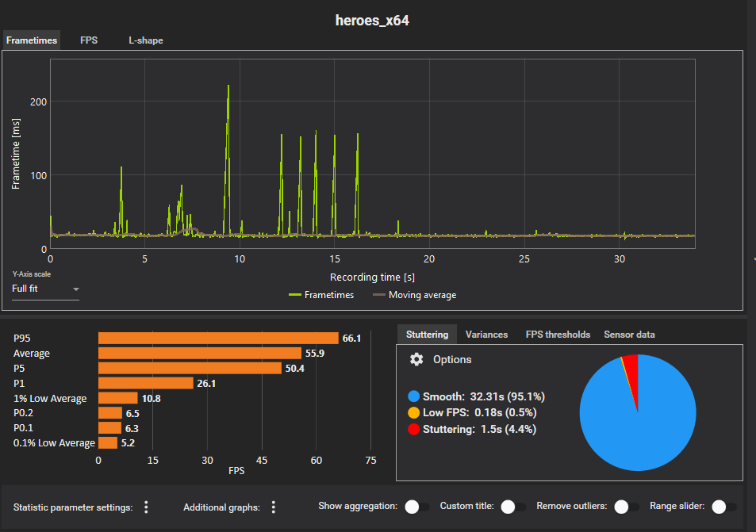Click the Smooth: 32.31s (95.1%) text

[484, 396]
